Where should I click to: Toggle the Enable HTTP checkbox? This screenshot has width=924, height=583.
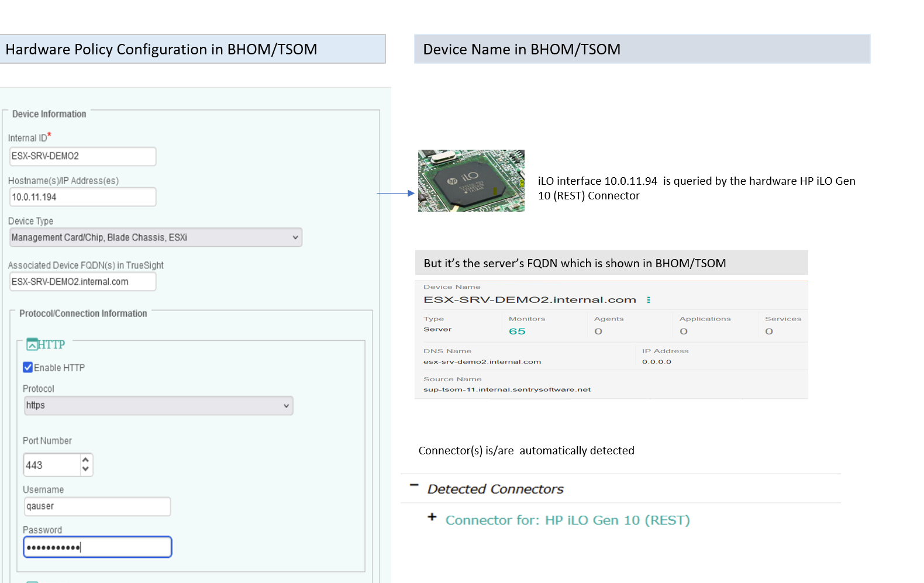(x=27, y=367)
